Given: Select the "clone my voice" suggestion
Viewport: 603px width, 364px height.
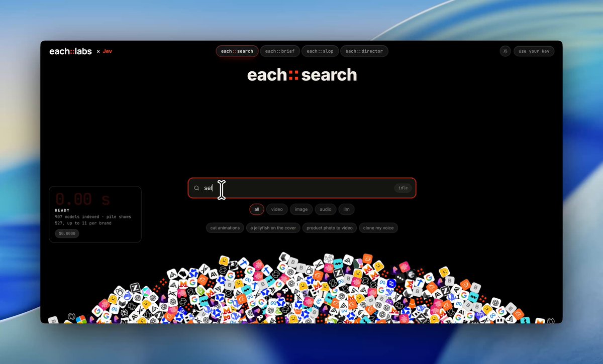Looking at the screenshot, I should click(378, 228).
